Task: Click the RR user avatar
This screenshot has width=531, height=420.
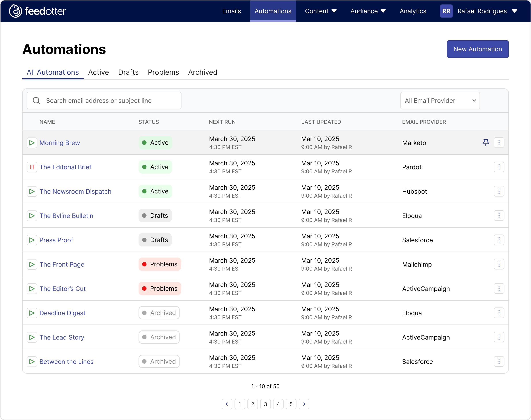Action: pos(446,11)
